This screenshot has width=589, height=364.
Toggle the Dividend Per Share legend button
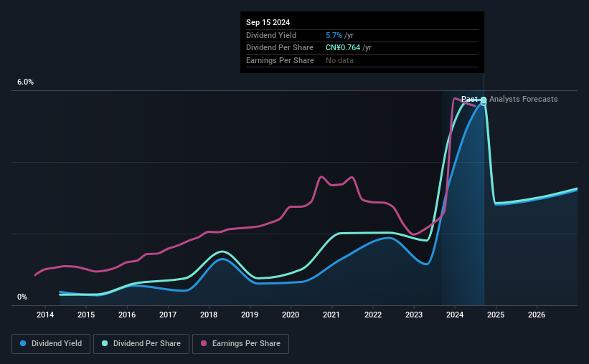(x=141, y=344)
